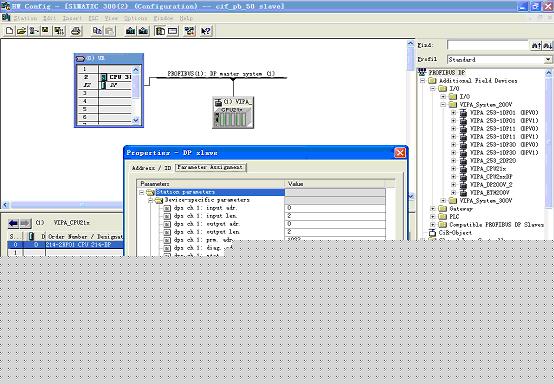Click the forward arrow in the detail pane
The width and height of the screenshot is (554, 384).
pos(25,223)
